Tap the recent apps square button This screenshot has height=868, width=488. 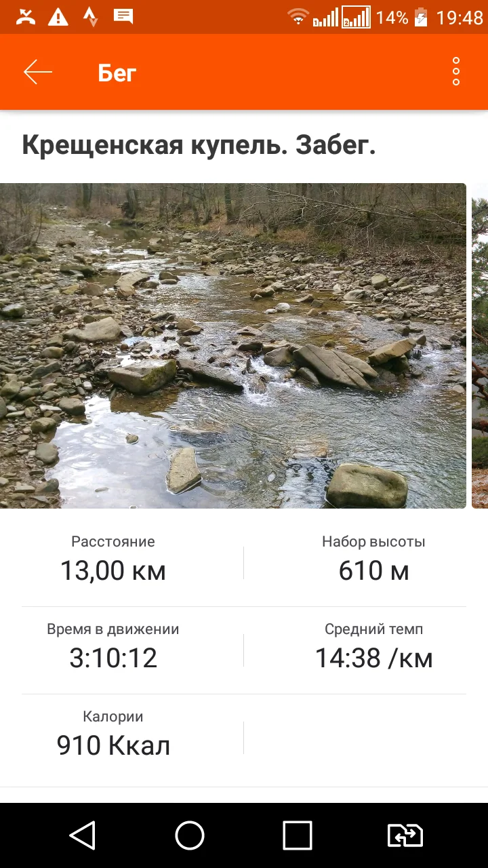pyautogui.click(x=298, y=835)
